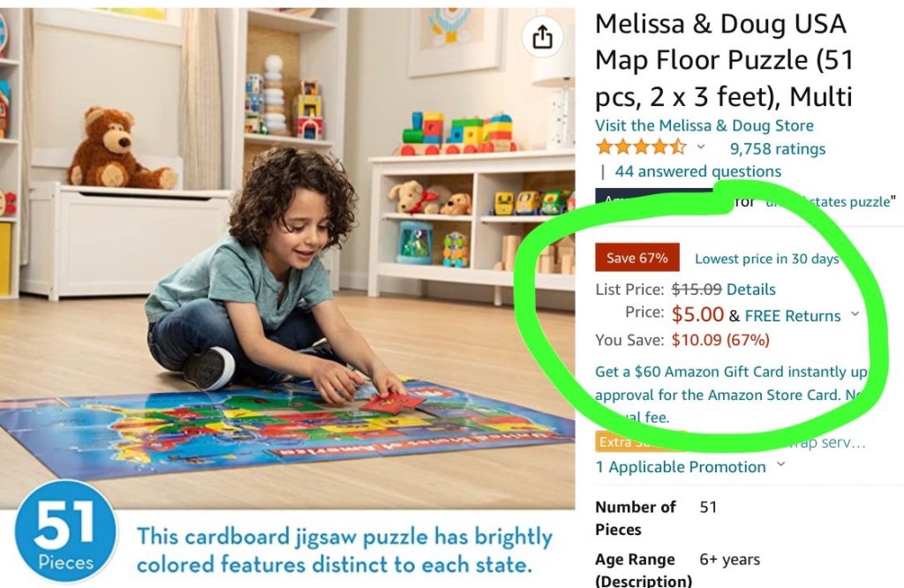Click the FREE Returns link
The image size is (904, 588).
point(793,315)
